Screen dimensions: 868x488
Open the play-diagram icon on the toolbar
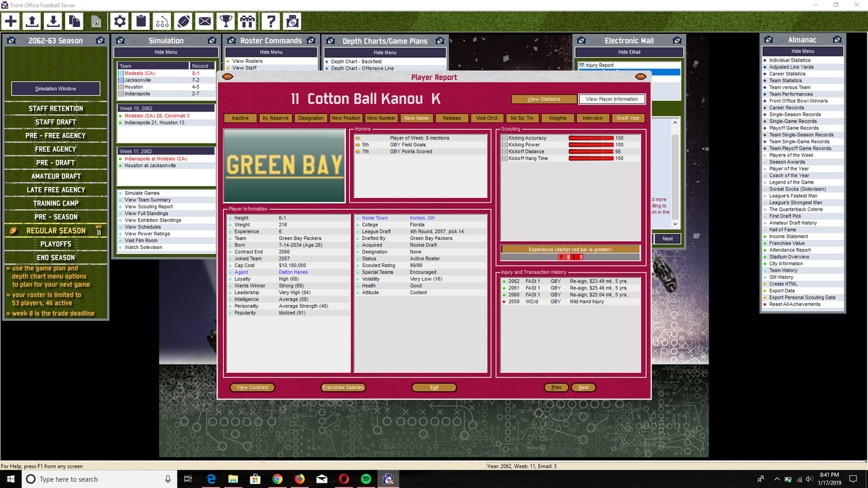tap(162, 21)
